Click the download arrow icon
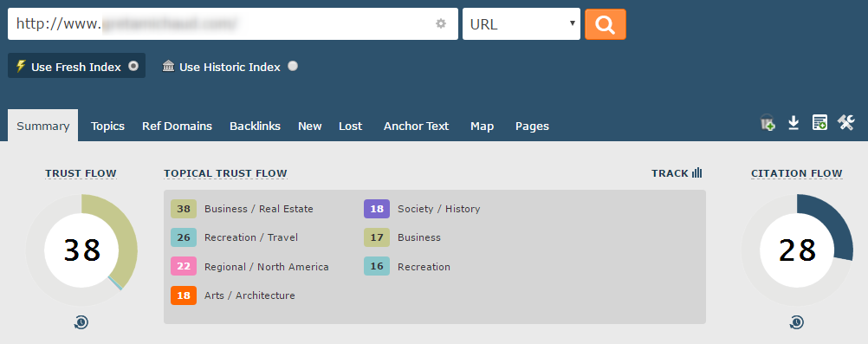The height and width of the screenshot is (344, 868). point(794,123)
